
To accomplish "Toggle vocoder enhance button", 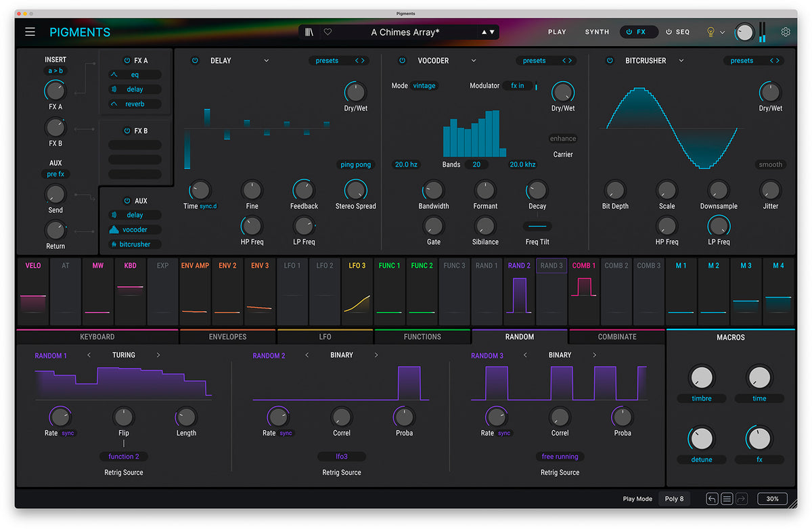I will [563, 139].
